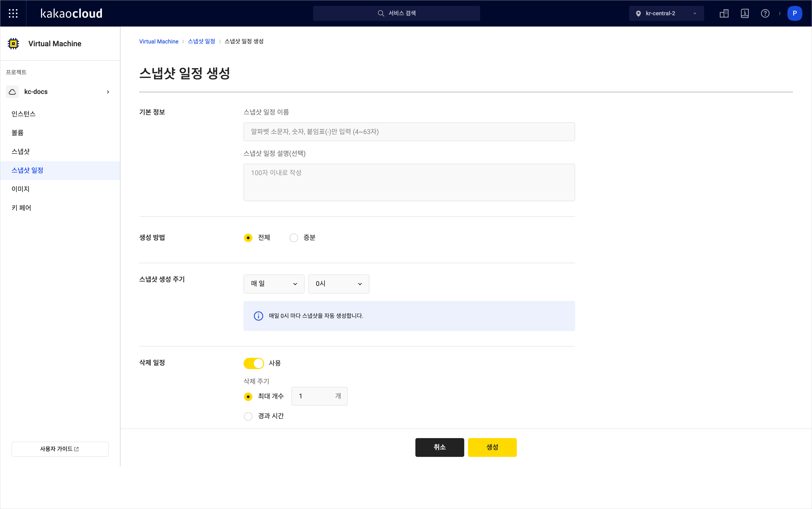
Task: Open the organization building icon
Action: tap(724, 13)
